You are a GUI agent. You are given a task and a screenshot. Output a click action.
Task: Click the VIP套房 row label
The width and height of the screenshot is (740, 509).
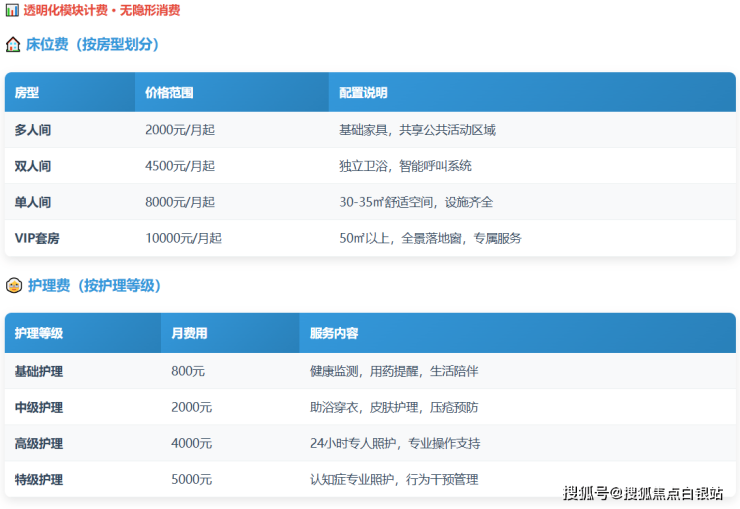(37, 238)
